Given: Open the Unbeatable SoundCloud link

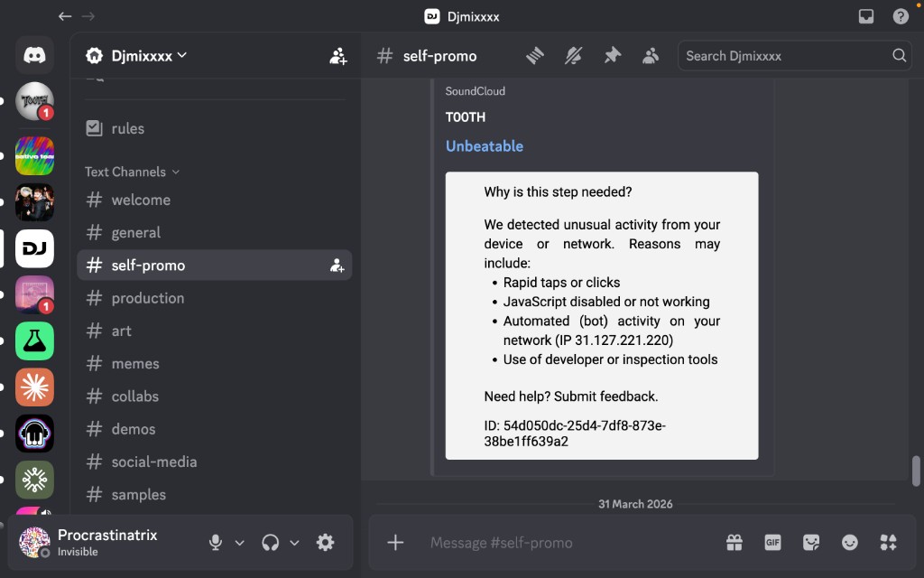Looking at the screenshot, I should pyautogui.click(x=485, y=146).
